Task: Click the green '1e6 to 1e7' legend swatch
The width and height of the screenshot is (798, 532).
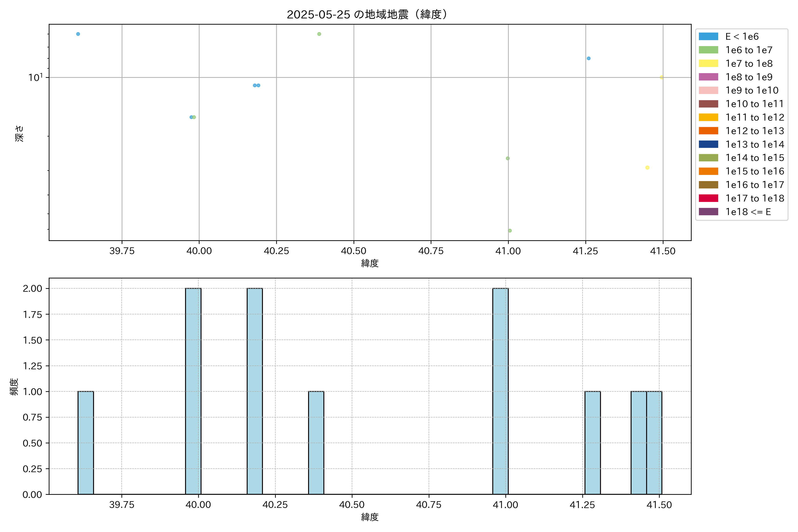Action: 708,50
